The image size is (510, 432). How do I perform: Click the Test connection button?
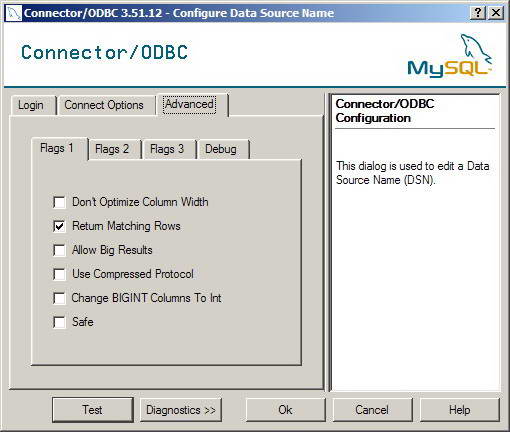click(93, 410)
